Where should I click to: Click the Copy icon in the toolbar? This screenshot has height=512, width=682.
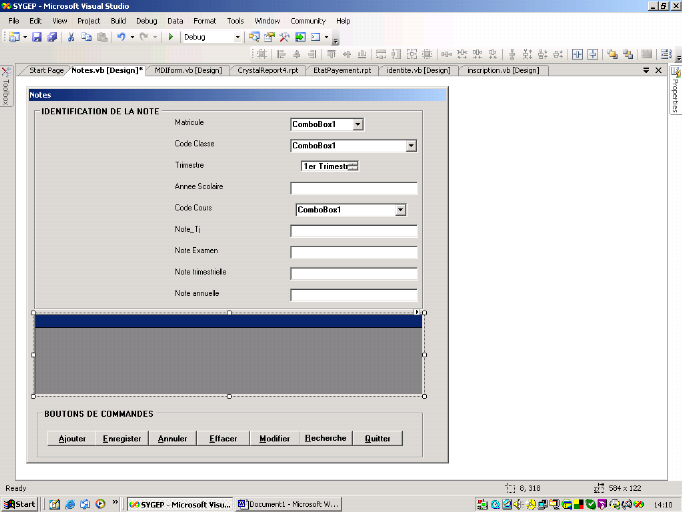(85, 37)
